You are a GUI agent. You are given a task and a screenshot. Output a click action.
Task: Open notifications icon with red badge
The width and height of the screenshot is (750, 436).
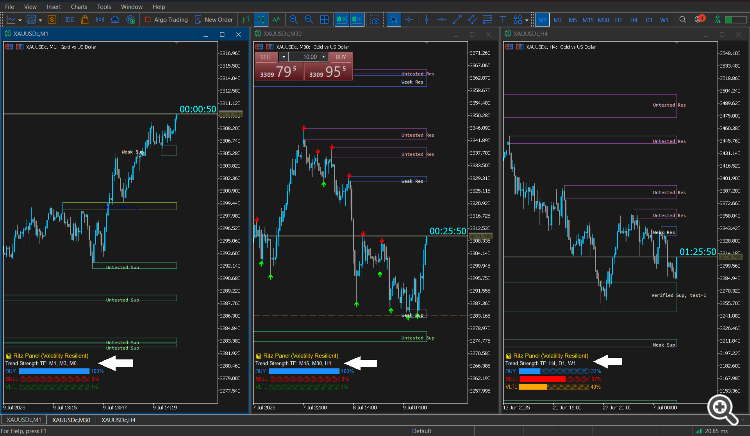click(x=700, y=19)
